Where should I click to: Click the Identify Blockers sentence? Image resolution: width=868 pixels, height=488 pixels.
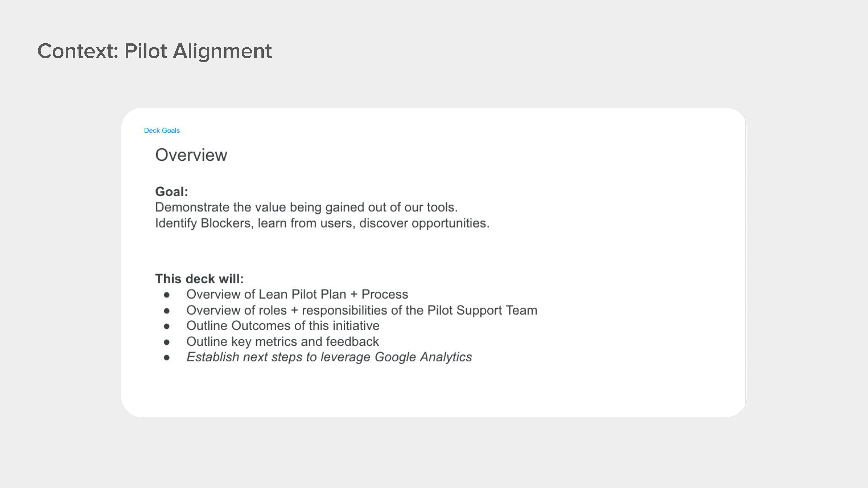(322, 223)
